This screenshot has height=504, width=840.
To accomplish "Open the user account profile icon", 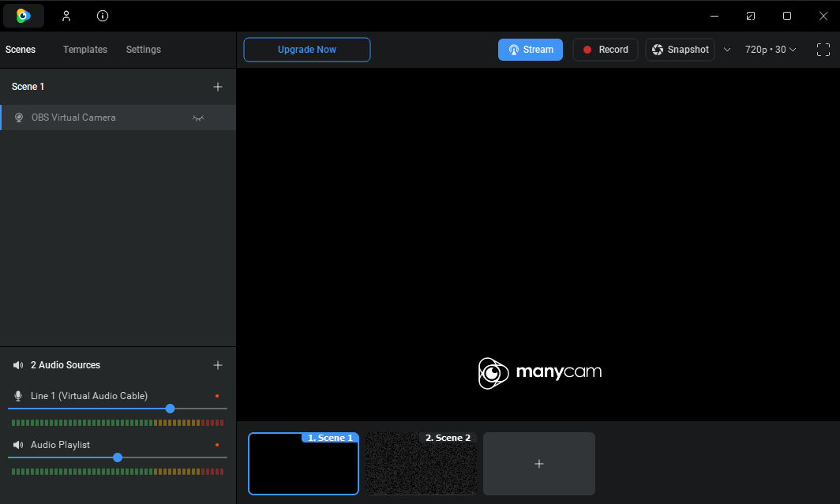I will coord(66,16).
